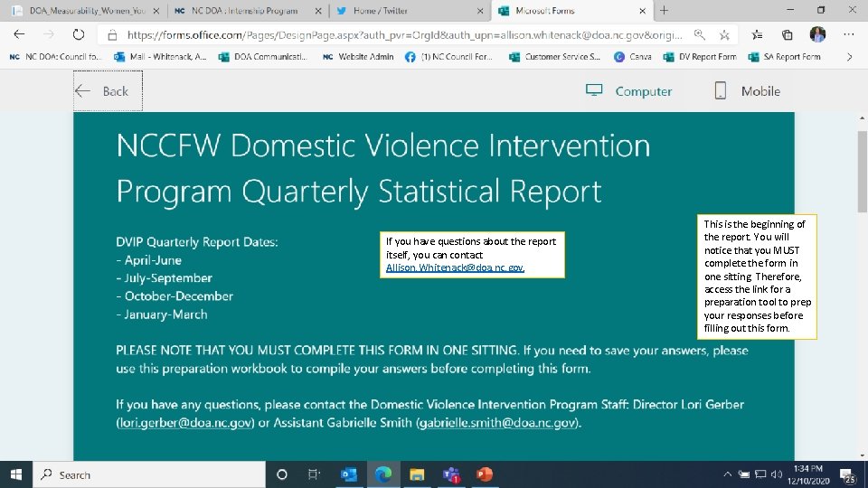
Task: Click the site lock icon
Action: click(x=112, y=35)
